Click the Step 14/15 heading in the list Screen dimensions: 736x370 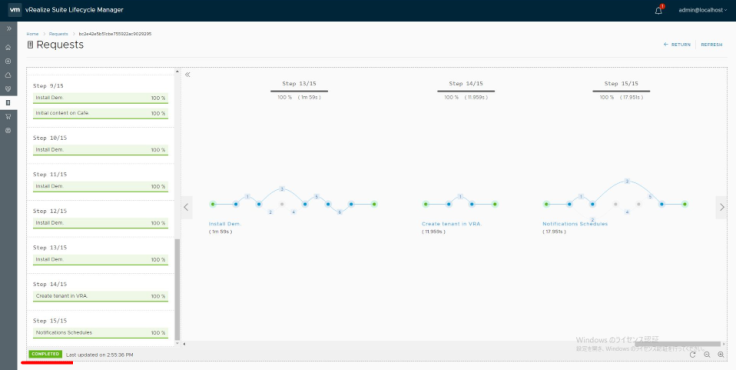tap(50, 284)
